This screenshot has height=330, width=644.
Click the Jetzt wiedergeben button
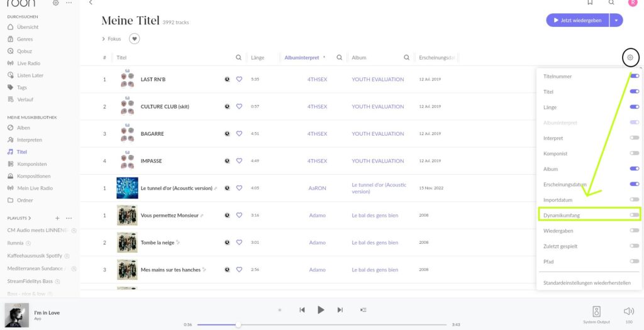[578, 20]
